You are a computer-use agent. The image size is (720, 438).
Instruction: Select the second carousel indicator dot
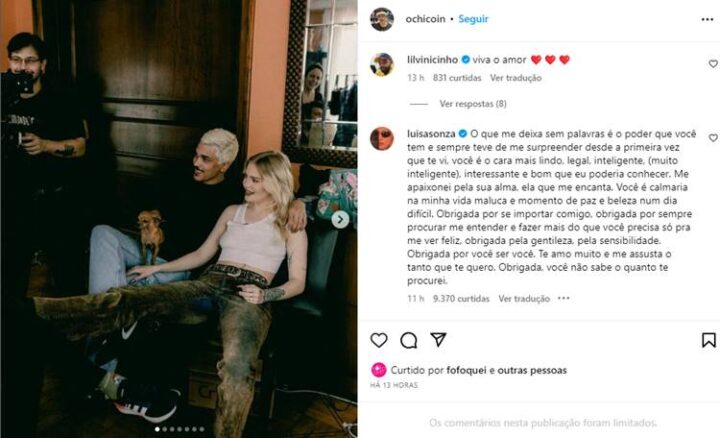[165, 429]
